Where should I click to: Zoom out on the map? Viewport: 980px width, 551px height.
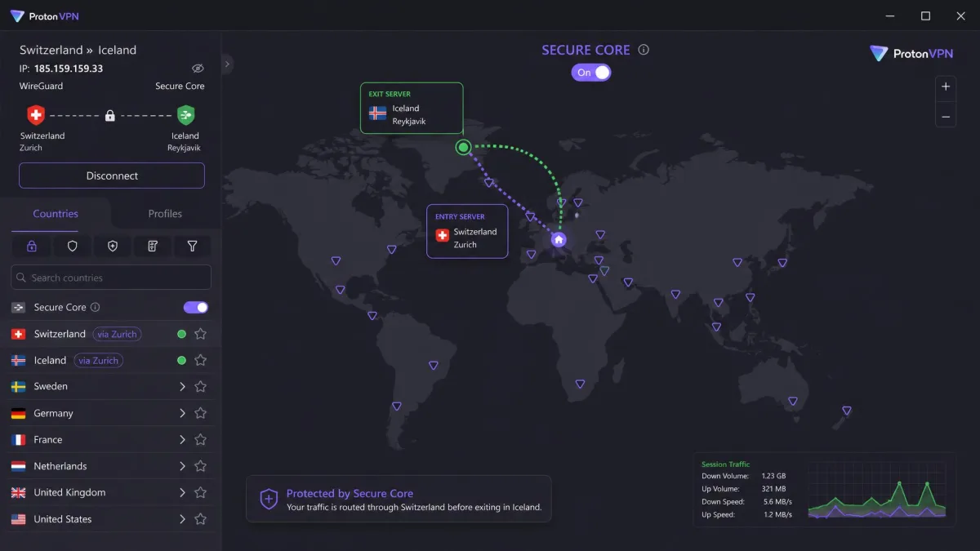946,117
